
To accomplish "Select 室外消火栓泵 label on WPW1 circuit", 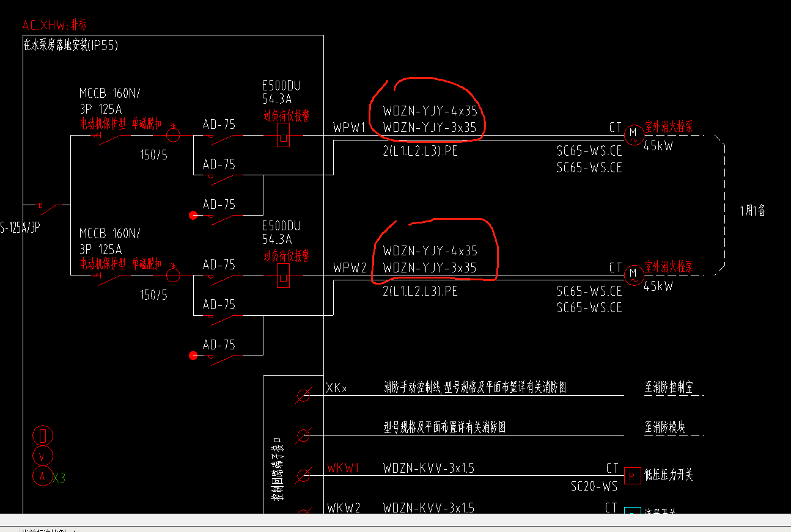I will [x=669, y=127].
